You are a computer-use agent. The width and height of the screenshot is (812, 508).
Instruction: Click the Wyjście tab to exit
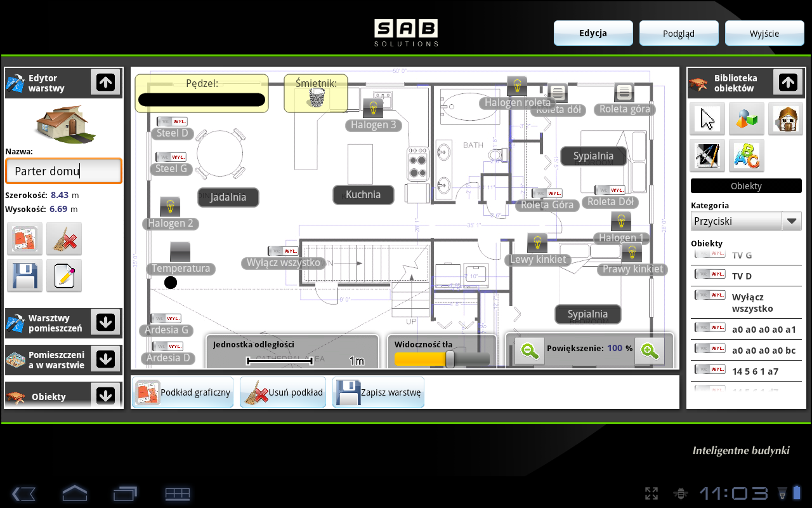(764, 33)
